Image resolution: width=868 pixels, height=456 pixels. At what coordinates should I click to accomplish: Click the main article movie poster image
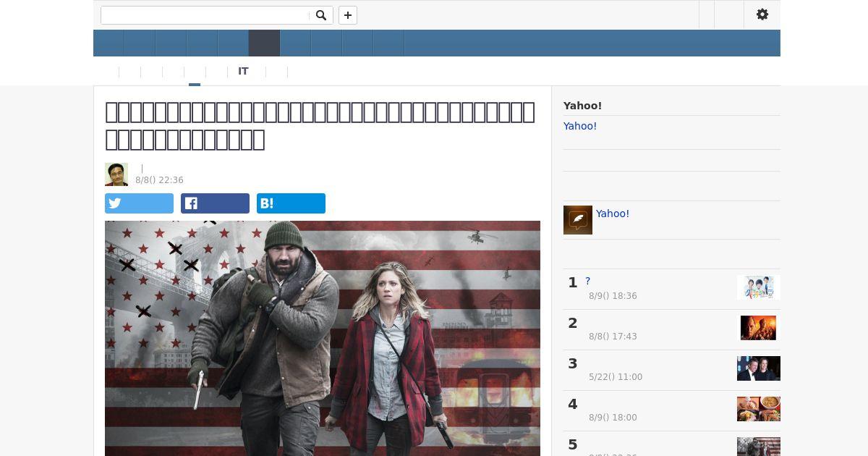[323, 338]
